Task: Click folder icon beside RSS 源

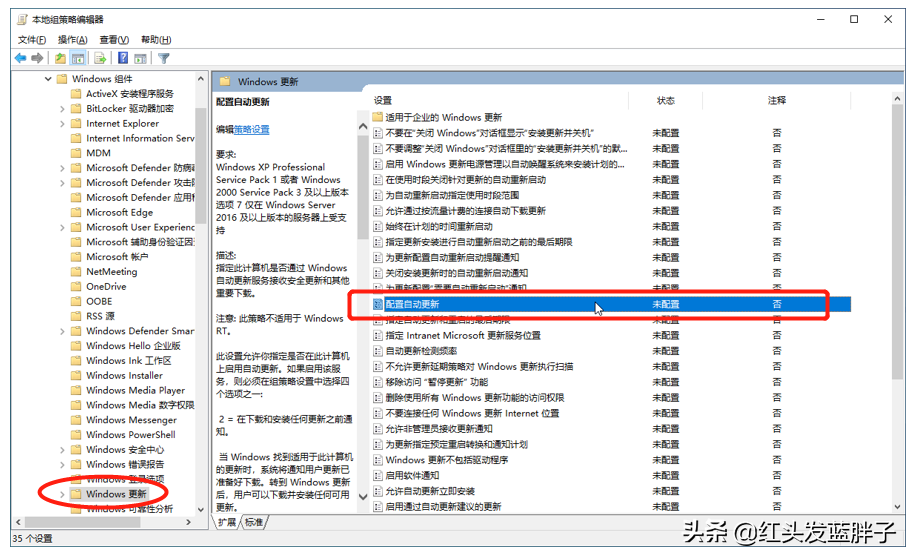Action: click(x=76, y=316)
